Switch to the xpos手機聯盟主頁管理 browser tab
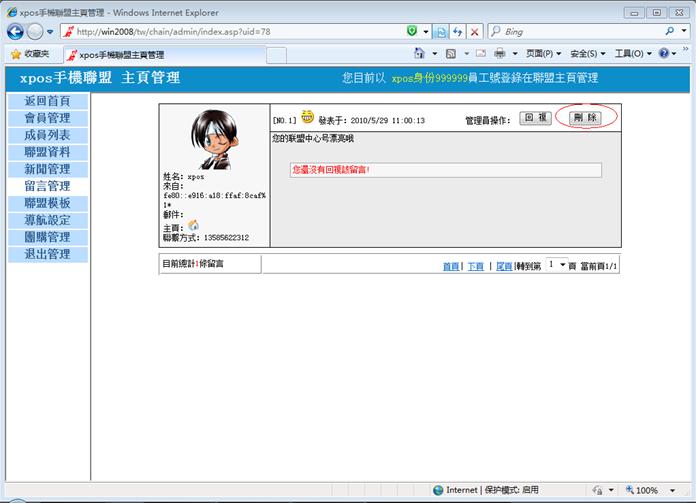The width and height of the screenshot is (696, 503). point(120,54)
